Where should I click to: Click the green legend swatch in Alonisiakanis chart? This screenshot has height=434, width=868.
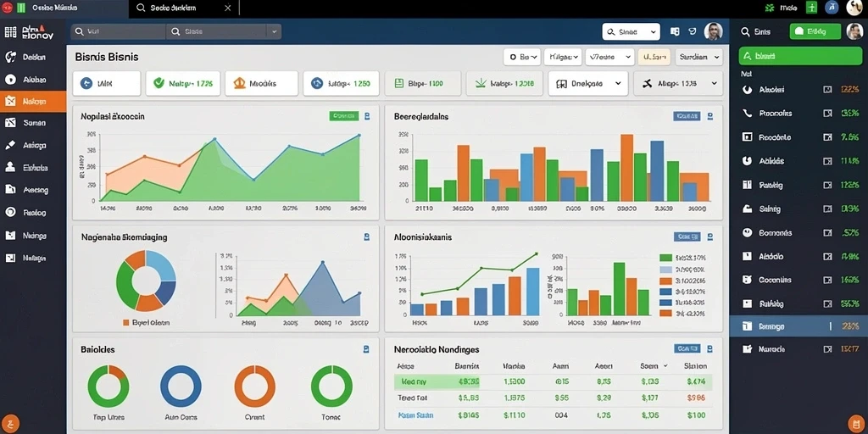666,258
